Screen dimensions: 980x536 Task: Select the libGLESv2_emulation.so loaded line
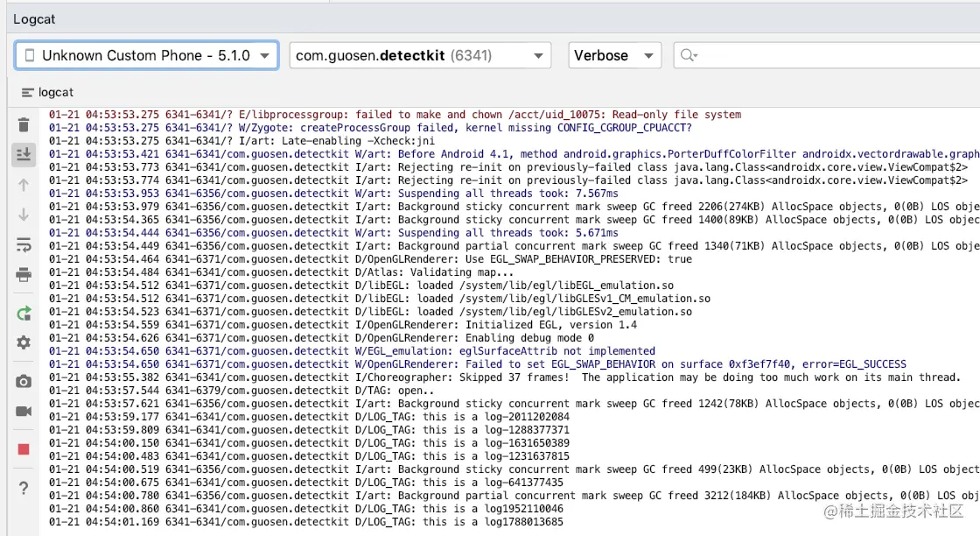tap(371, 312)
